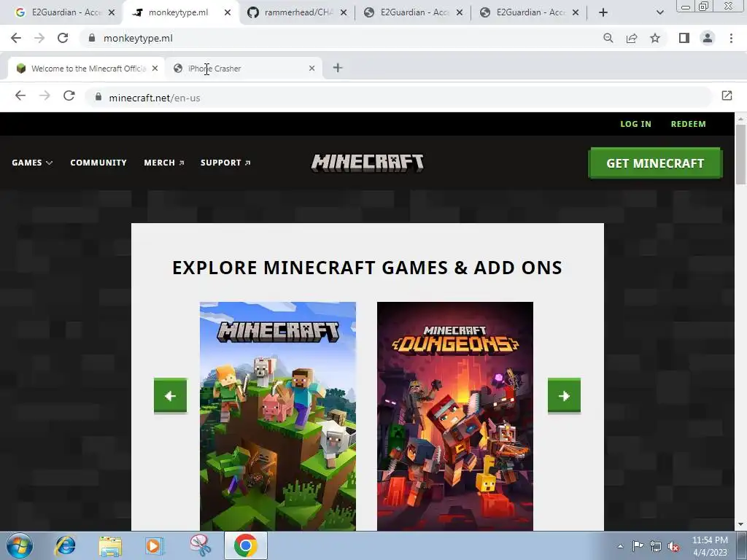Click LOG IN link
Image resolution: width=747 pixels, height=560 pixels.
tap(635, 124)
